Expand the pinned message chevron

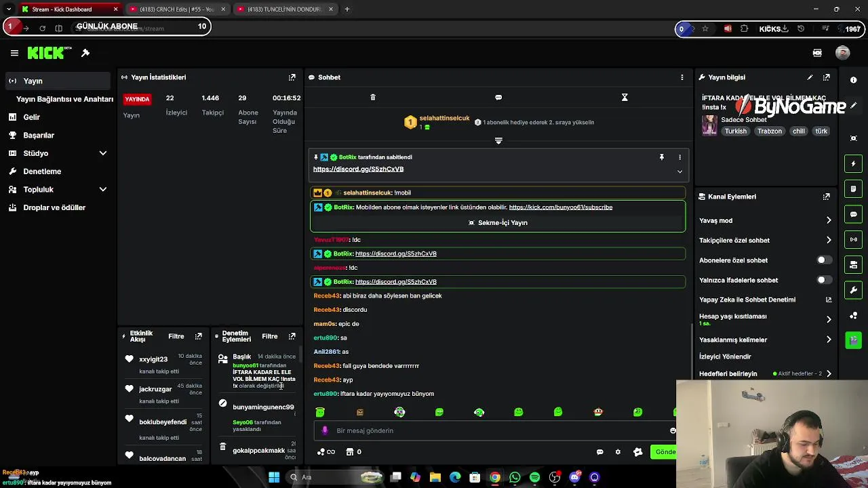(679, 171)
